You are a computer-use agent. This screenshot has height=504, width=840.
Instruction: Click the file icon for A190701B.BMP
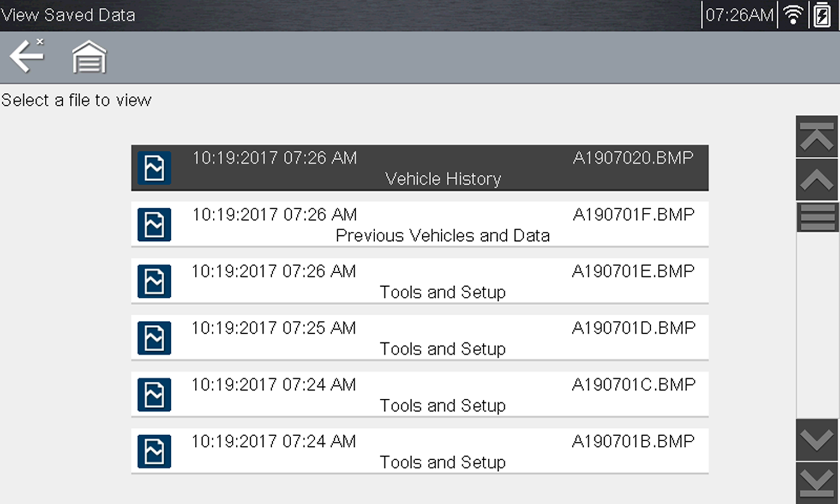154,451
